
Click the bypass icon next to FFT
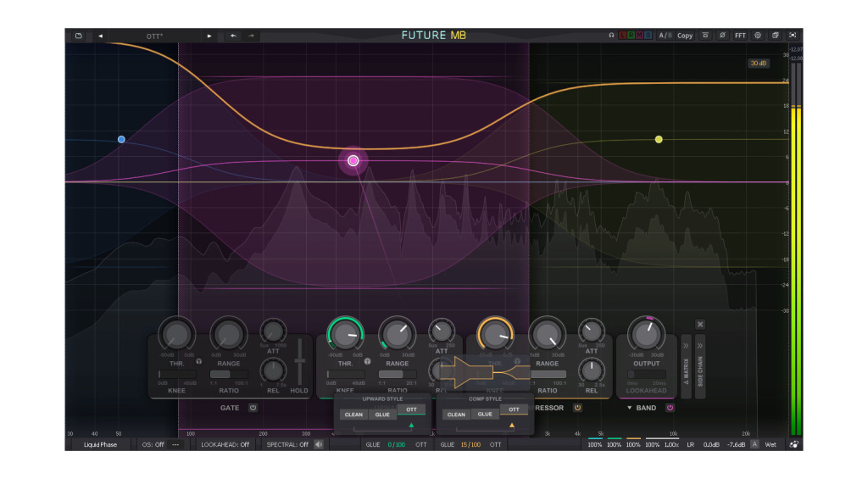click(722, 36)
